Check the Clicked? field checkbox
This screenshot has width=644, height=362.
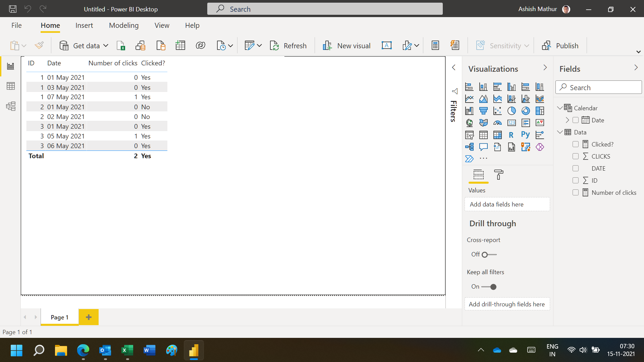click(x=576, y=144)
